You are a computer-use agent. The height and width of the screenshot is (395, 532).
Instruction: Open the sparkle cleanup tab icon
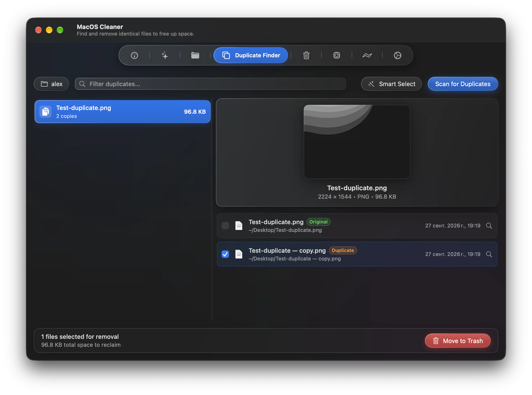pos(165,55)
